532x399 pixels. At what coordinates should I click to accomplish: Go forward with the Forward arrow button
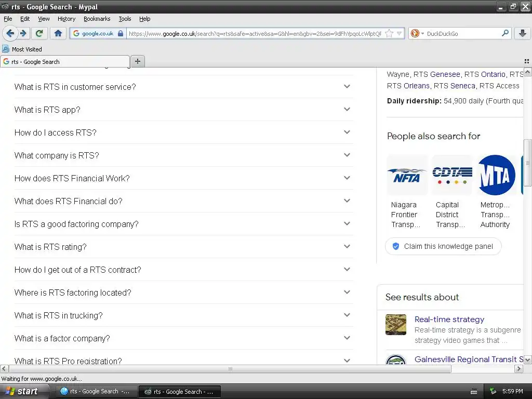coord(23,33)
